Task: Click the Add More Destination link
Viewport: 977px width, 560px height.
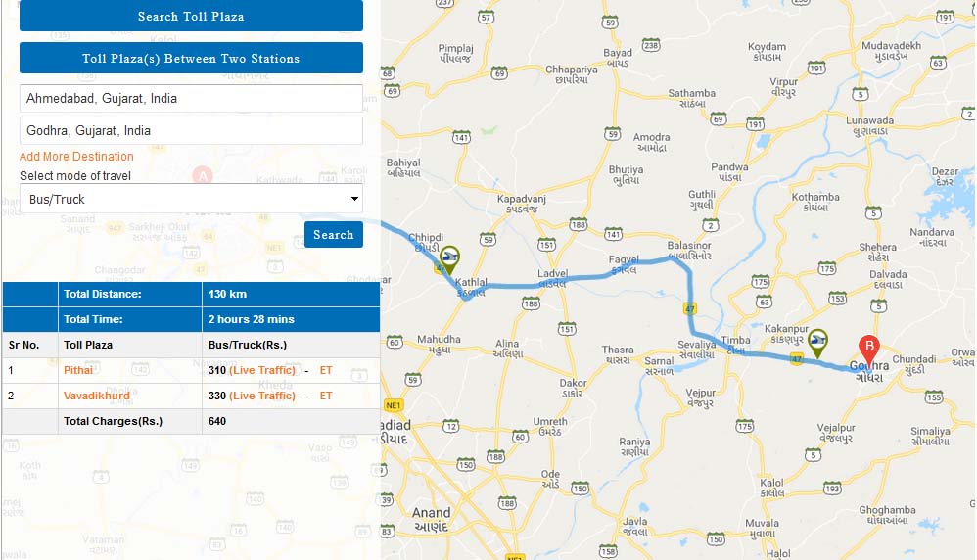Action: [x=76, y=157]
